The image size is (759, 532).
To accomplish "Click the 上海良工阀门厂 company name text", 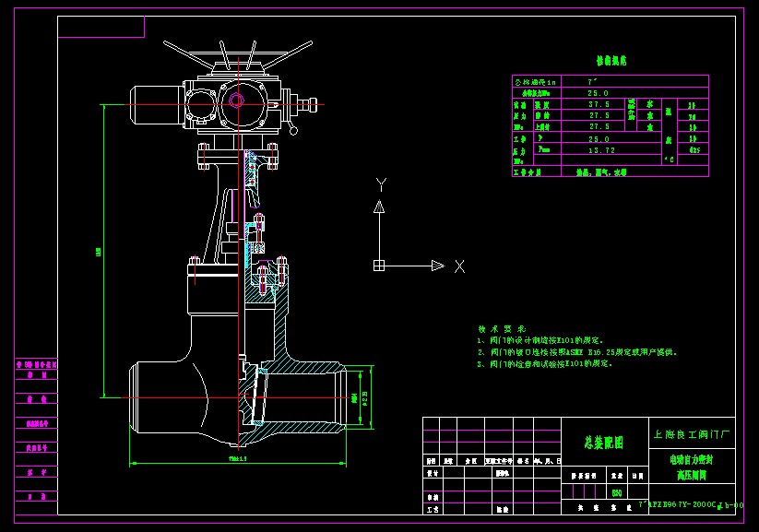I will (692, 432).
